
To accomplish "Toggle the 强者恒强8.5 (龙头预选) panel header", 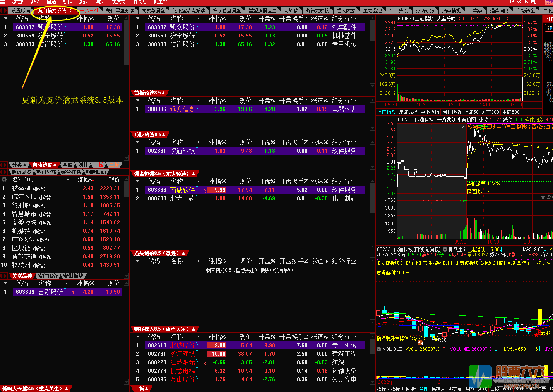I will tap(164, 174).
